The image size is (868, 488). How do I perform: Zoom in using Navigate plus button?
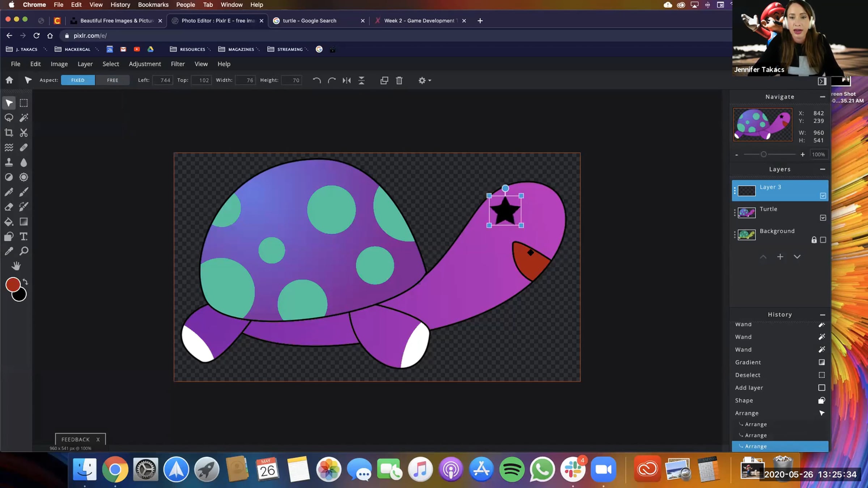pos(803,155)
